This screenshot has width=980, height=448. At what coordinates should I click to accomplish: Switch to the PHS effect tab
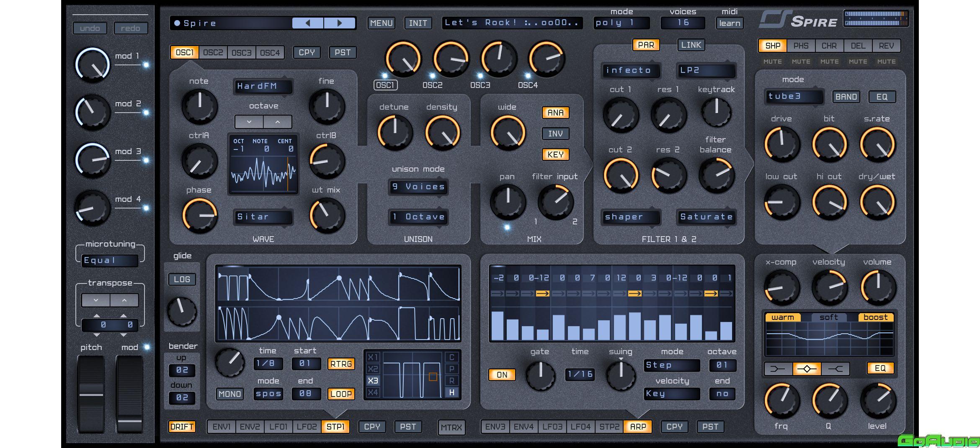(x=801, y=46)
